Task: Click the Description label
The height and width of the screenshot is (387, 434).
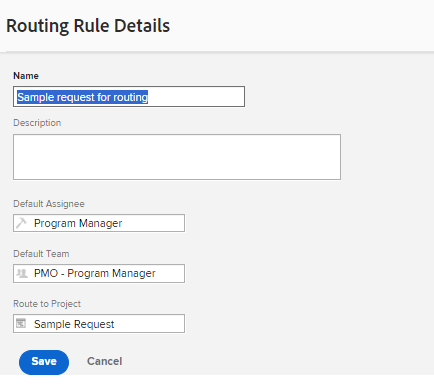Action: (x=37, y=123)
